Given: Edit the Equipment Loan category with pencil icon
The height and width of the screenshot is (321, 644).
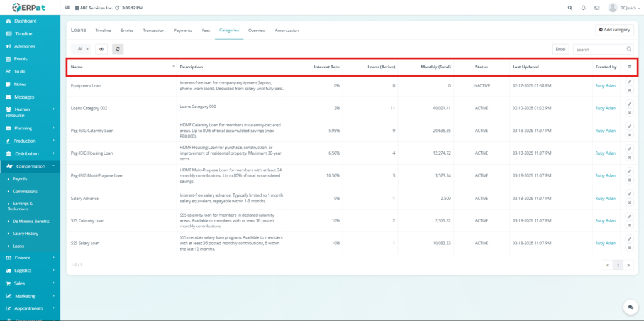Looking at the screenshot, I should pyautogui.click(x=630, y=81).
